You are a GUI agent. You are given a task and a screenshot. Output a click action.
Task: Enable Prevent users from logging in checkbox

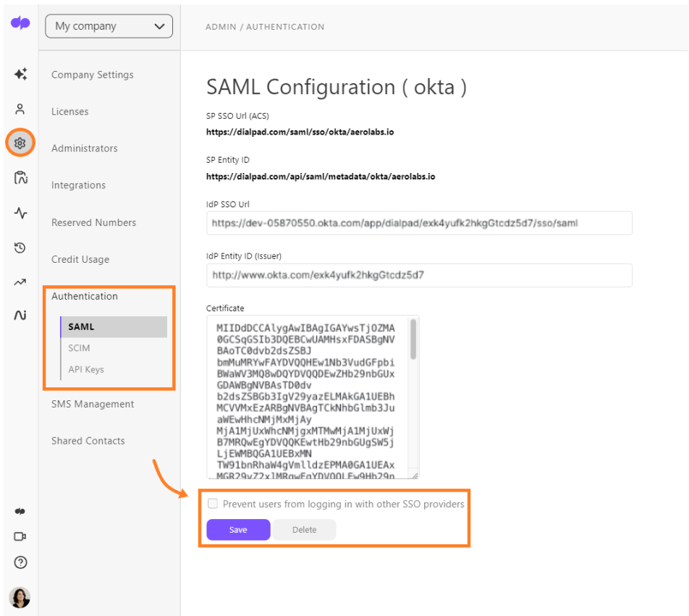pyautogui.click(x=213, y=504)
